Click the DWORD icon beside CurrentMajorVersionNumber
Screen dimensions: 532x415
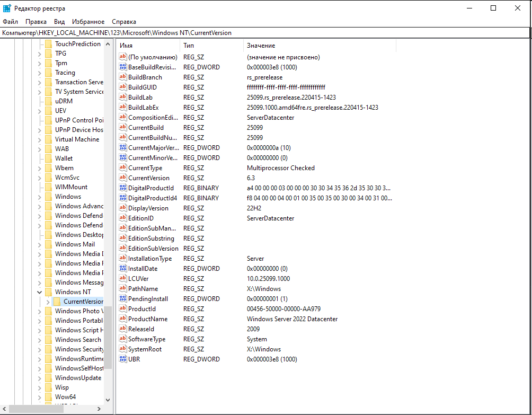[x=122, y=147]
